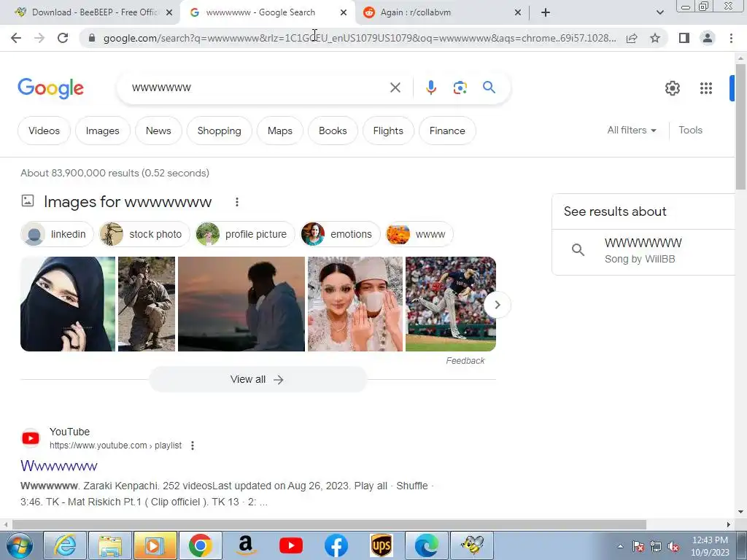
Task: Launch Microsoft Edge from the taskbar
Action: 426,545
